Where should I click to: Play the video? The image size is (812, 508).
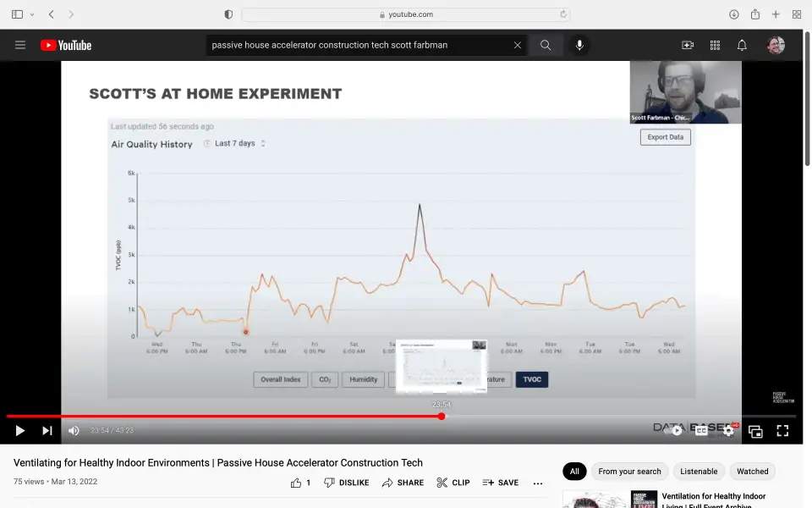tap(20, 431)
